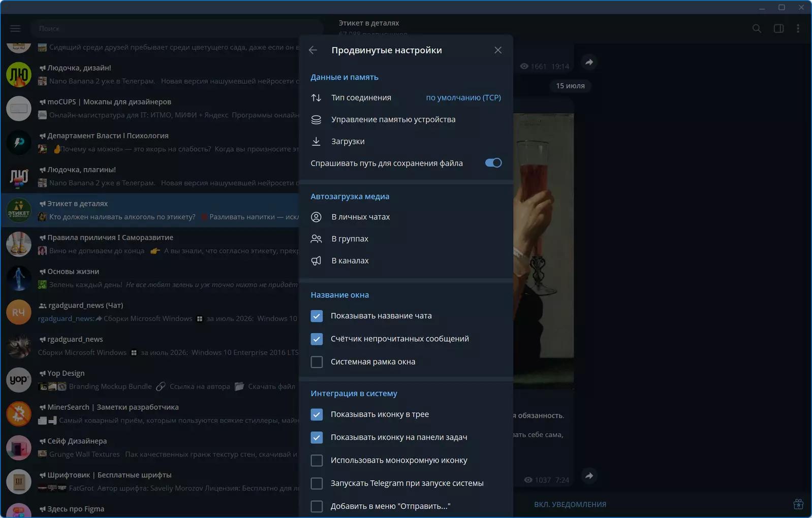
Task: Check Использовать монохромную иконку option
Action: [317, 461]
